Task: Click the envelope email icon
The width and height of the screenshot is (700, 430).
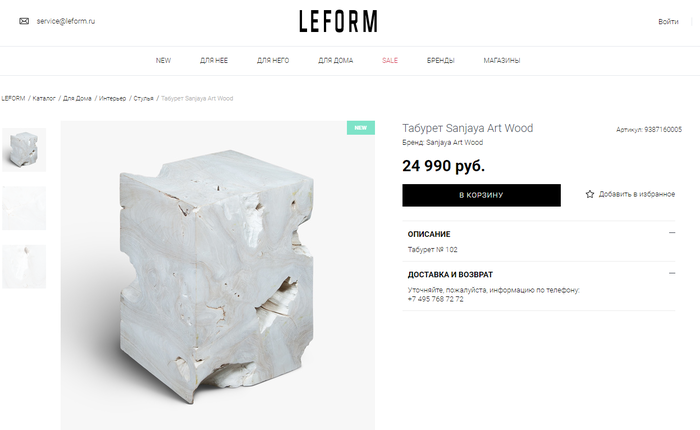Action: pyautogui.click(x=24, y=21)
